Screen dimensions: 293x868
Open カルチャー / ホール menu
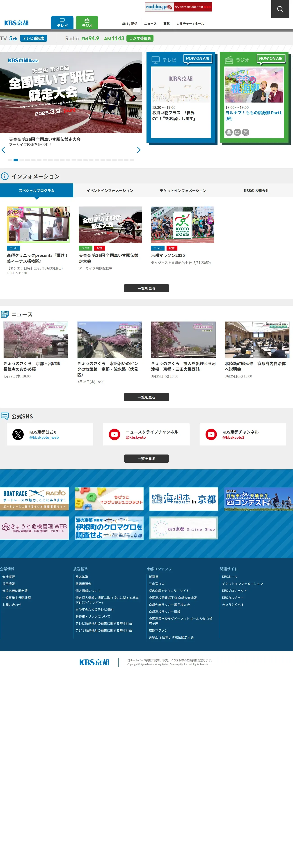coord(190,24)
